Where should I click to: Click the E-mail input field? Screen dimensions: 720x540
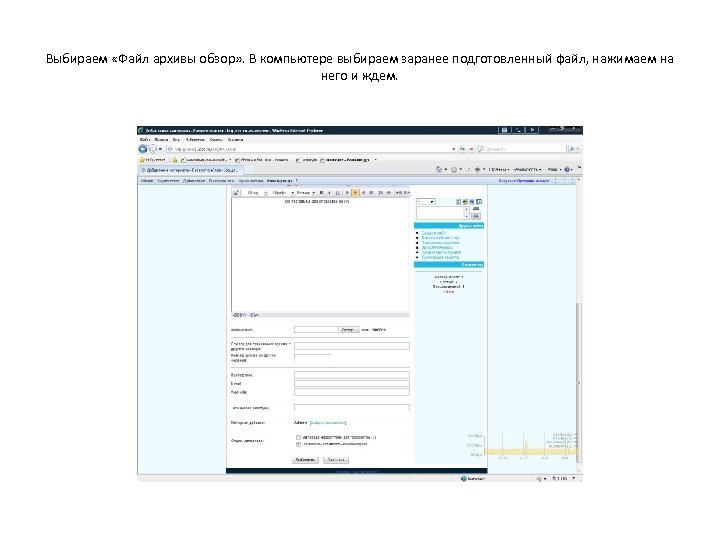click(x=352, y=383)
